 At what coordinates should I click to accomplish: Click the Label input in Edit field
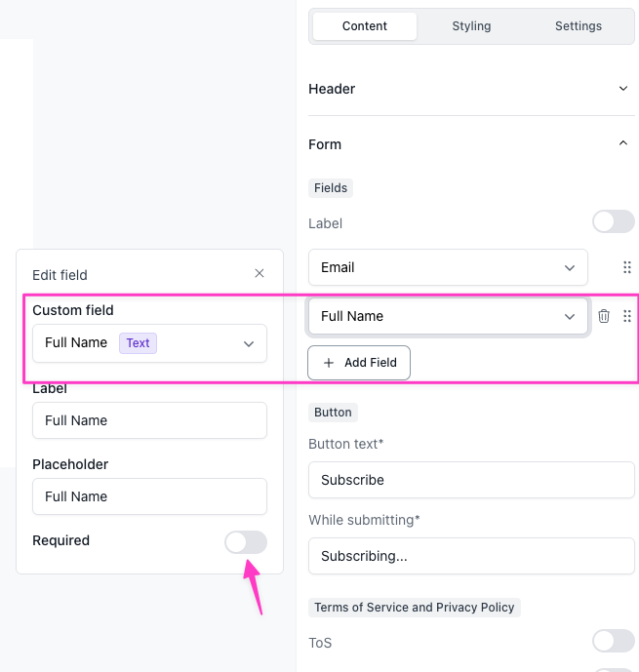pos(149,420)
